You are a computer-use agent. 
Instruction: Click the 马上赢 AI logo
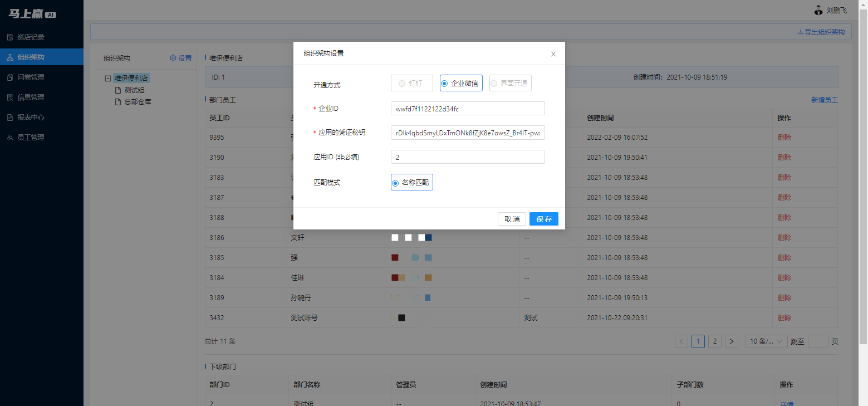pos(32,14)
